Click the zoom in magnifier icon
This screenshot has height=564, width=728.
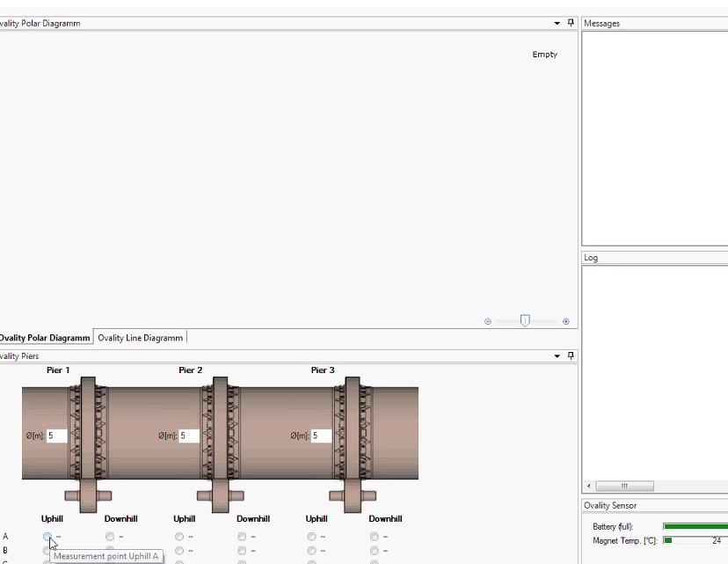point(565,321)
